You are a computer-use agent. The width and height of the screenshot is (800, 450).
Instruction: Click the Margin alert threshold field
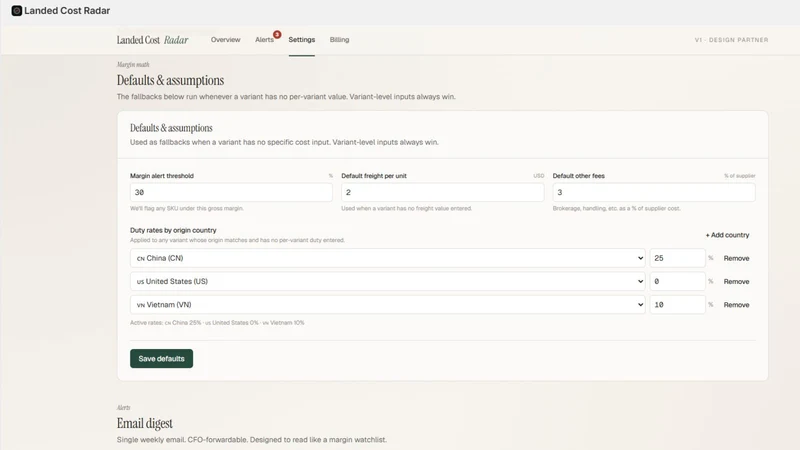point(231,192)
